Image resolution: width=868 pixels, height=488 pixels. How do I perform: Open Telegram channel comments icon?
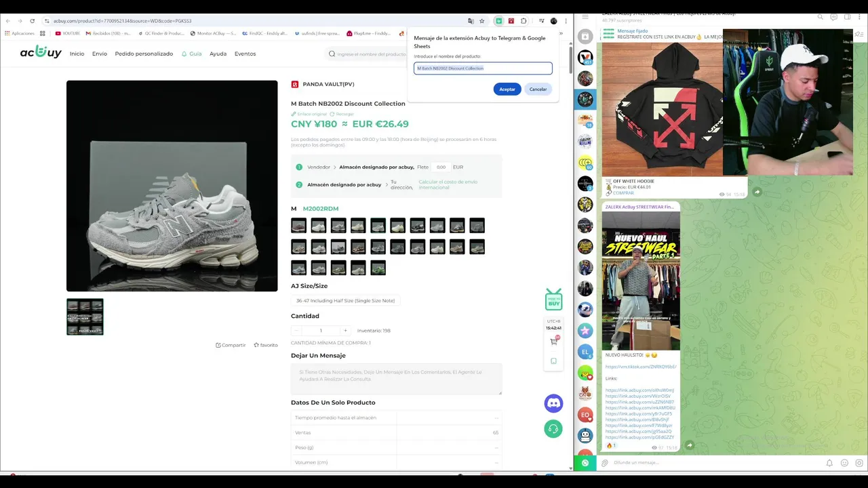pyautogui.click(x=833, y=16)
